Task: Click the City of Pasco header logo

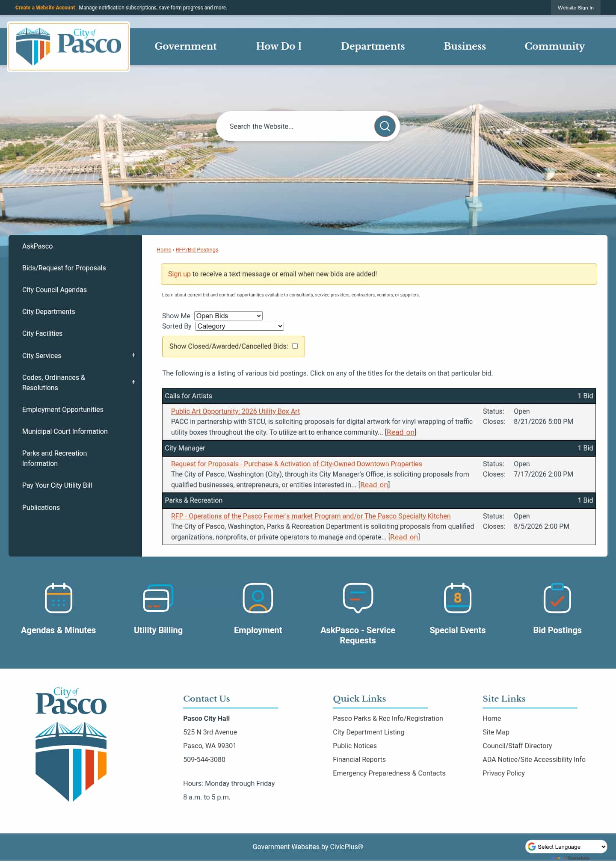Action: point(68,46)
